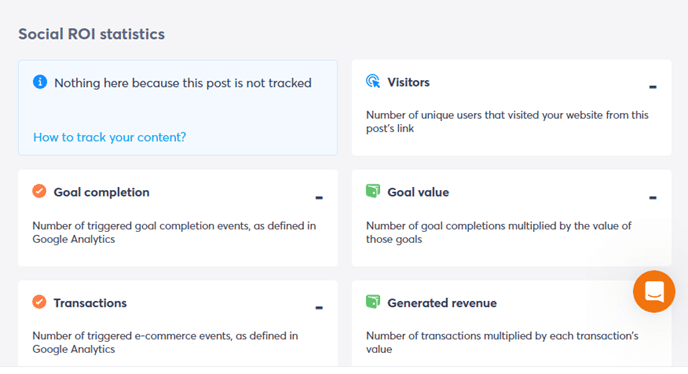Click the Goal completion dash value
Screen dimensions: 688x374
319,198
